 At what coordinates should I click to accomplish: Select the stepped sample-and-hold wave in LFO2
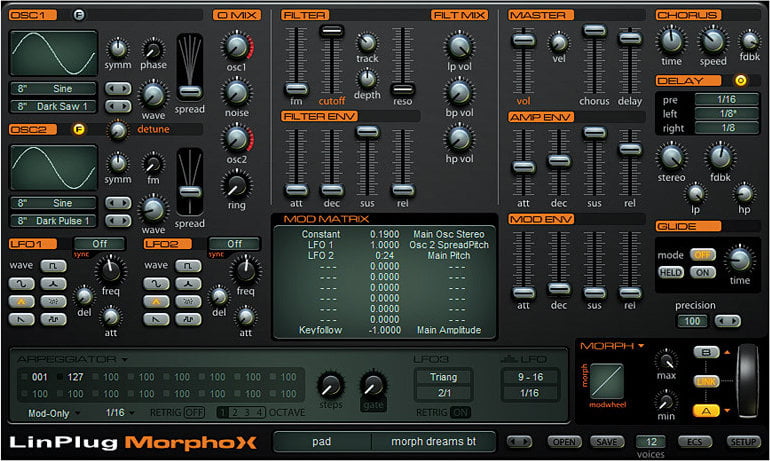pyautogui.click(x=188, y=320)
